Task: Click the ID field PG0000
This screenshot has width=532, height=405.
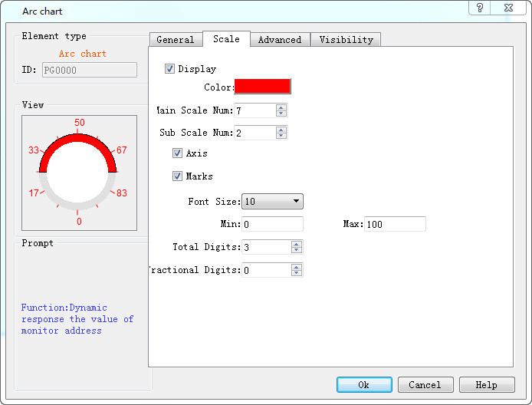Action: (x=90, y=70)
